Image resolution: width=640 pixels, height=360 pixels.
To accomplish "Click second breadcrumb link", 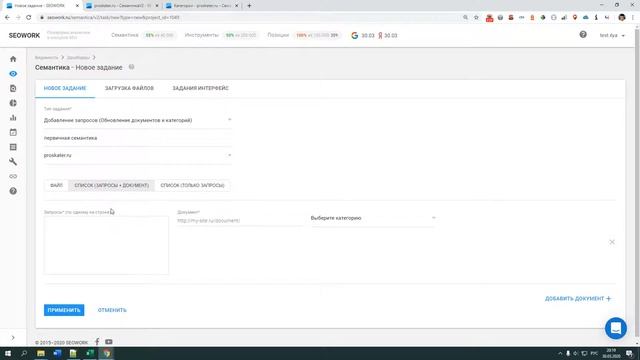I will (x=78, y=58).
